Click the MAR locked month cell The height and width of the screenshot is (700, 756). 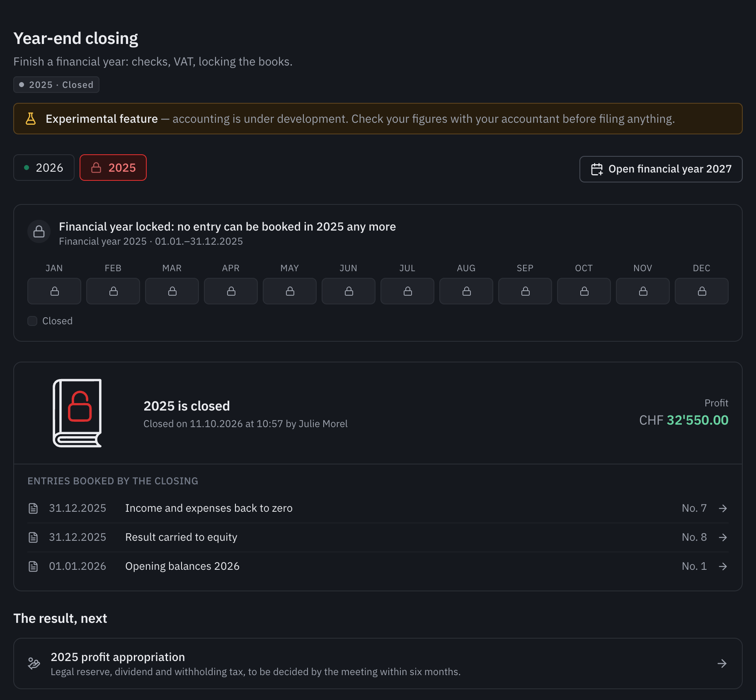[x=172, y=291]
